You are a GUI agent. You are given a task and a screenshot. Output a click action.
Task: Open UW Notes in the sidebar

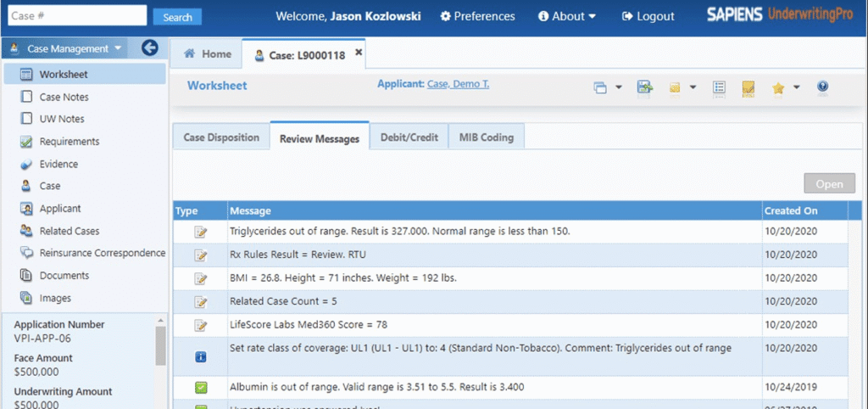tap(62, 119)
